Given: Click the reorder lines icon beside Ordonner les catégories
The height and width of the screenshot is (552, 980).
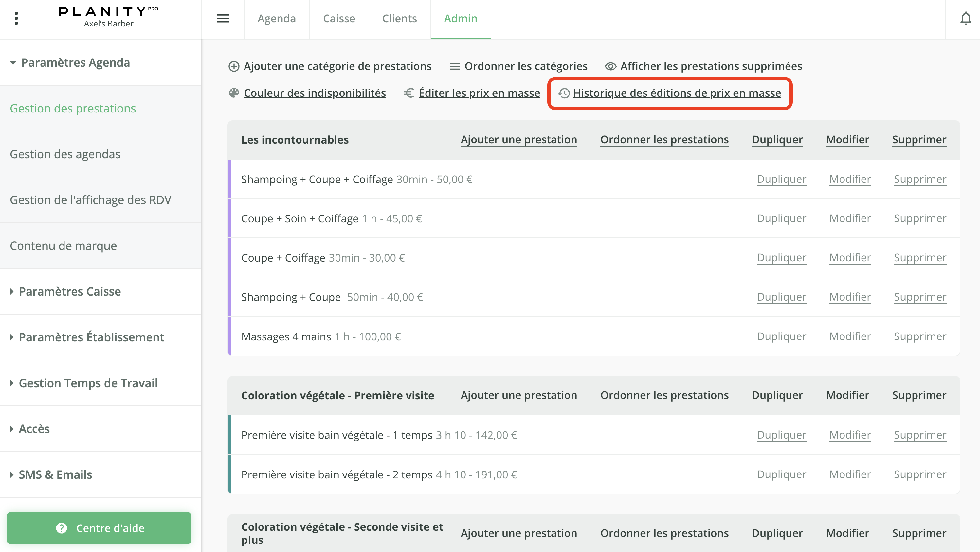Looking at the screenshot, I should click(454, 66).
